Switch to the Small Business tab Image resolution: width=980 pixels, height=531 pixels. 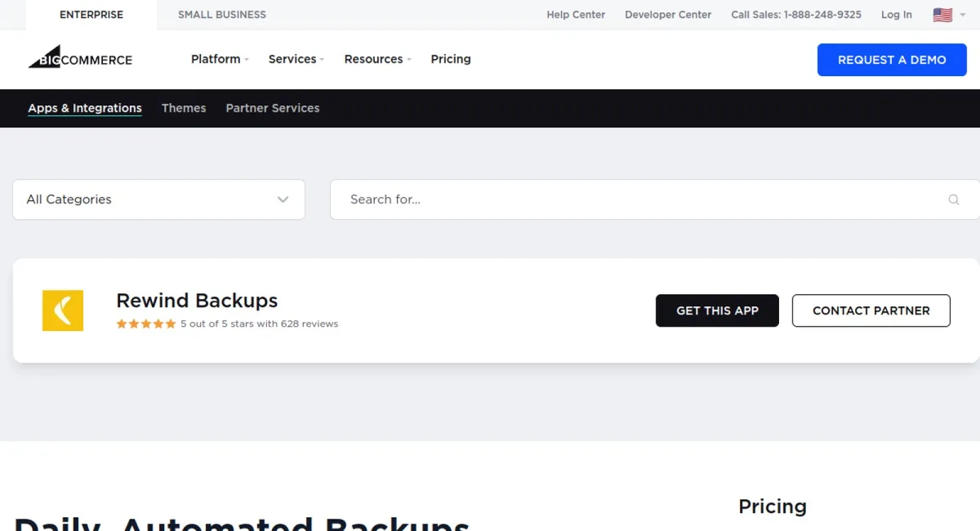coord(222,15)
